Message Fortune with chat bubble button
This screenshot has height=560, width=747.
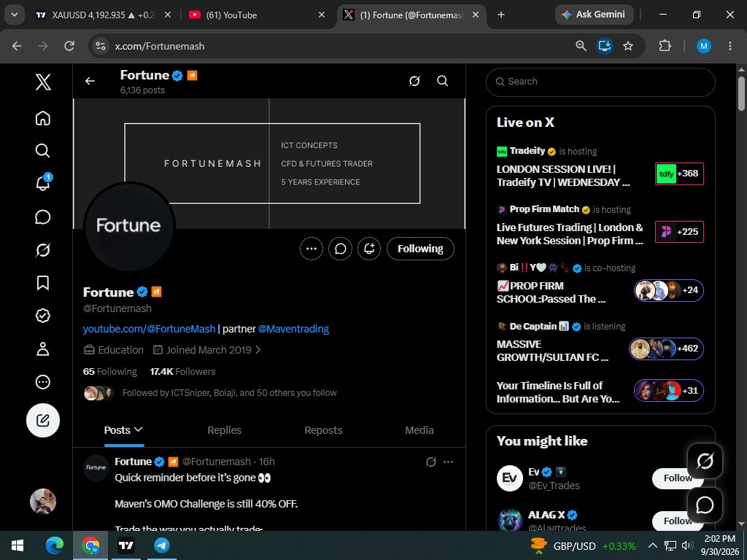coord(340,249)
